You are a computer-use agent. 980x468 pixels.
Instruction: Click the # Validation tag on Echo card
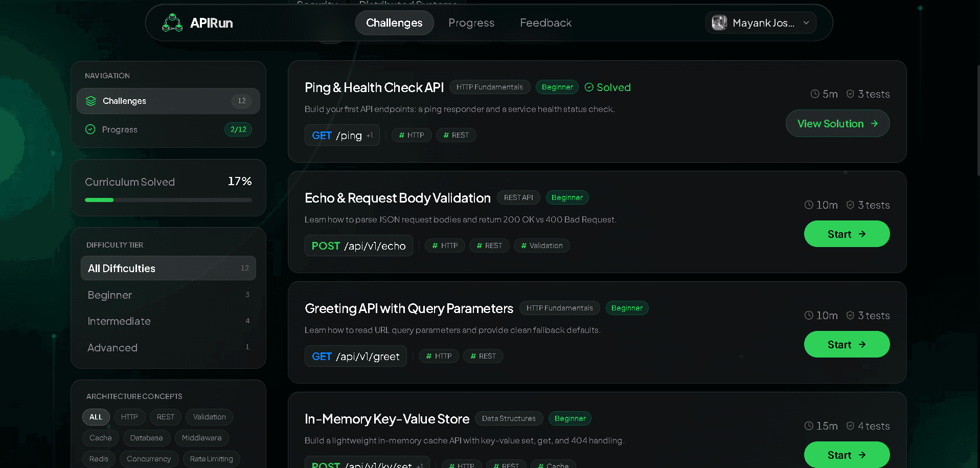542,246
